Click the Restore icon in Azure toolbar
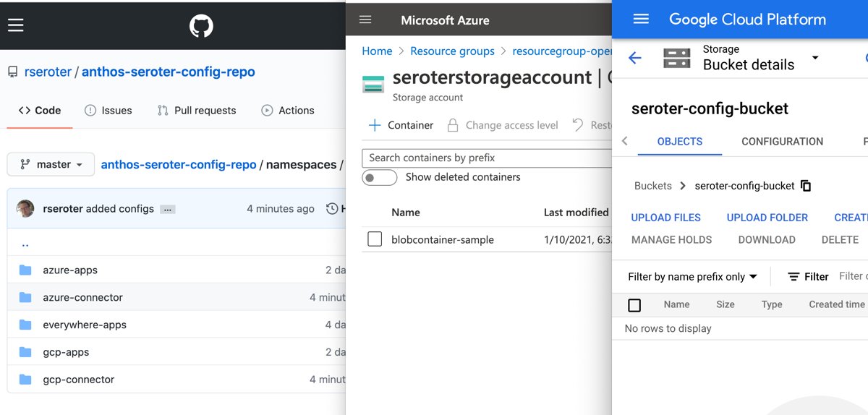Image resolution: width=868 pixels, height=415 pixels. [578, 125]
